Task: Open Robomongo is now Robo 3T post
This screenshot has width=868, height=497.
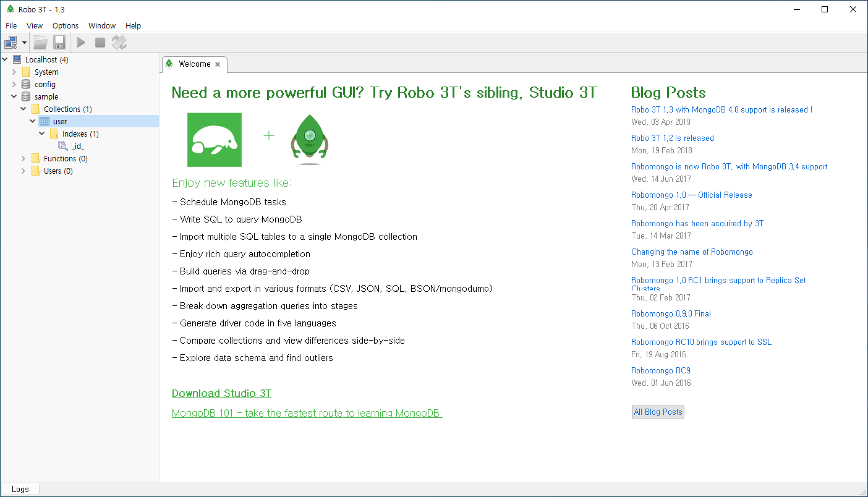Action: coord(730,166)
